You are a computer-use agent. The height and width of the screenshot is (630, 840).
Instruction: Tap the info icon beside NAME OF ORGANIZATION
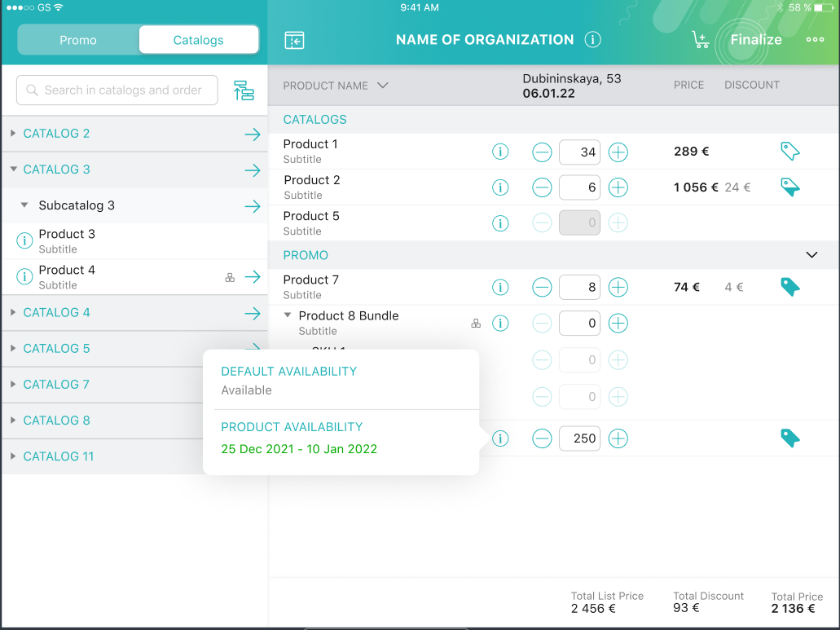[x=592, y=39]
